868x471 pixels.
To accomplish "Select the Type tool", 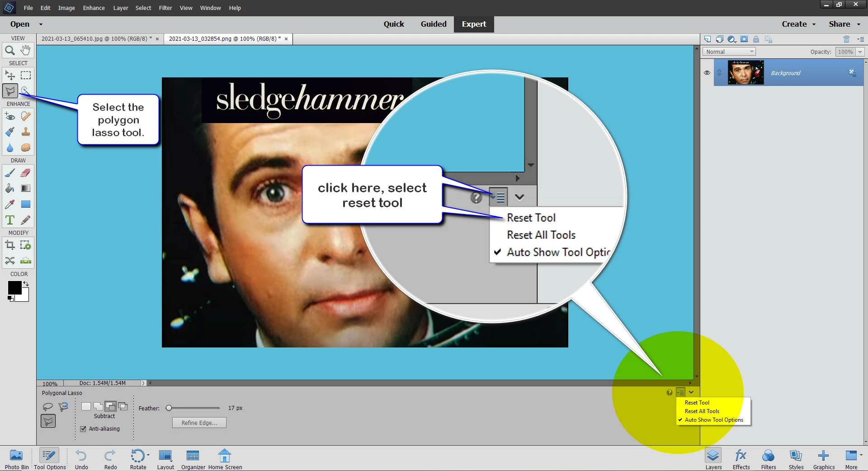I will 10,220.
